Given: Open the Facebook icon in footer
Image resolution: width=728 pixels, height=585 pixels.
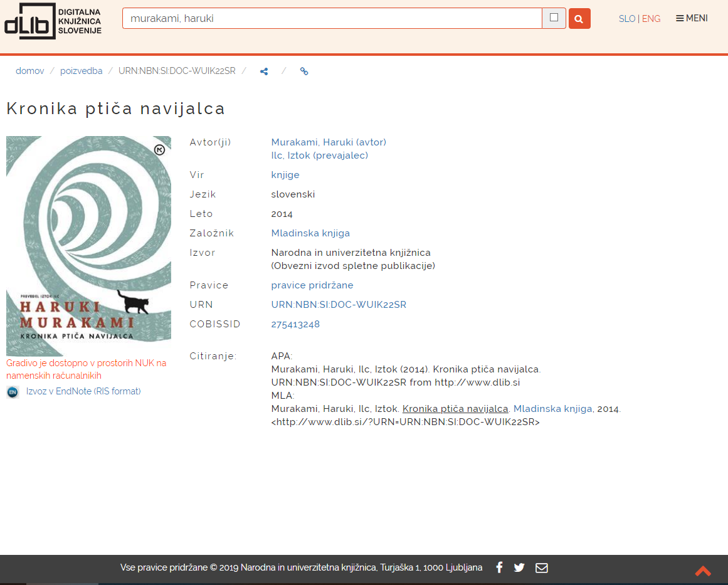Looking at the screenshot, I should pyautogui.click(x=499, y=567).
